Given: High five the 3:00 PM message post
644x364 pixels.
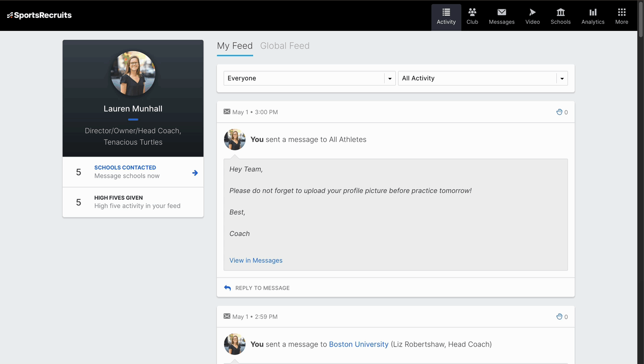Looking at the screenshot, I should tap(559, 112).
